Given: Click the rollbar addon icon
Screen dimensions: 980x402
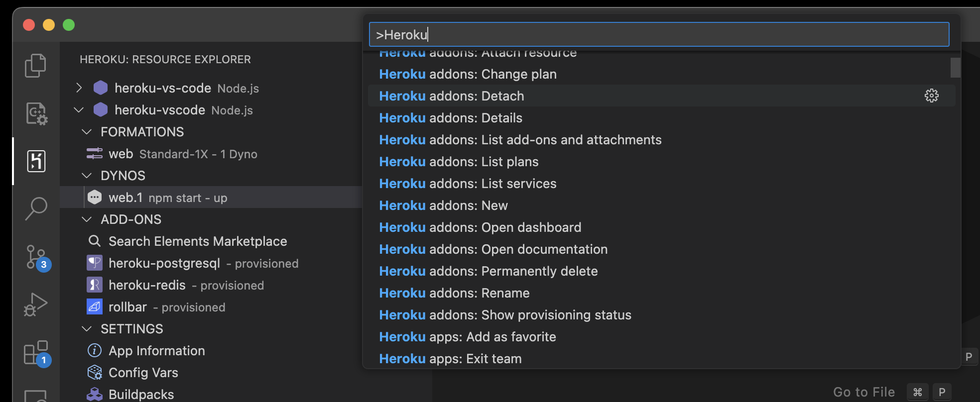Looking at the screenshot, I should point(95,307).
